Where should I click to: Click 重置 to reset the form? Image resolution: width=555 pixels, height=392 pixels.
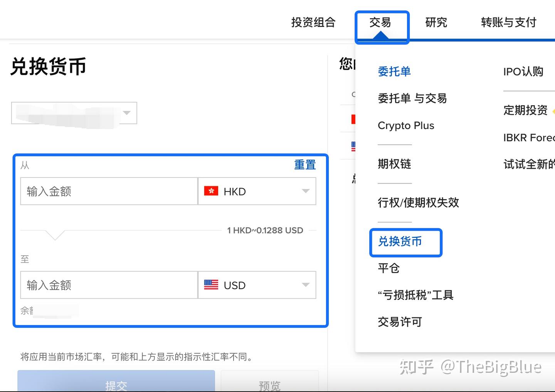pyautogui.click(x=304, y=164)
